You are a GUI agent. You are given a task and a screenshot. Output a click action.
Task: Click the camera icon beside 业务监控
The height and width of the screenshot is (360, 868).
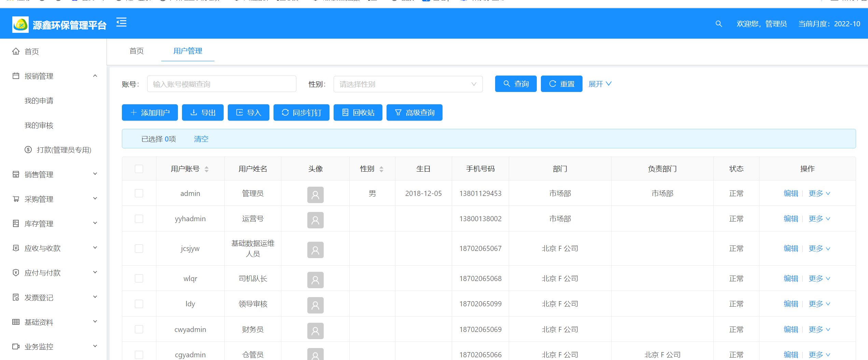coord(16,347)
